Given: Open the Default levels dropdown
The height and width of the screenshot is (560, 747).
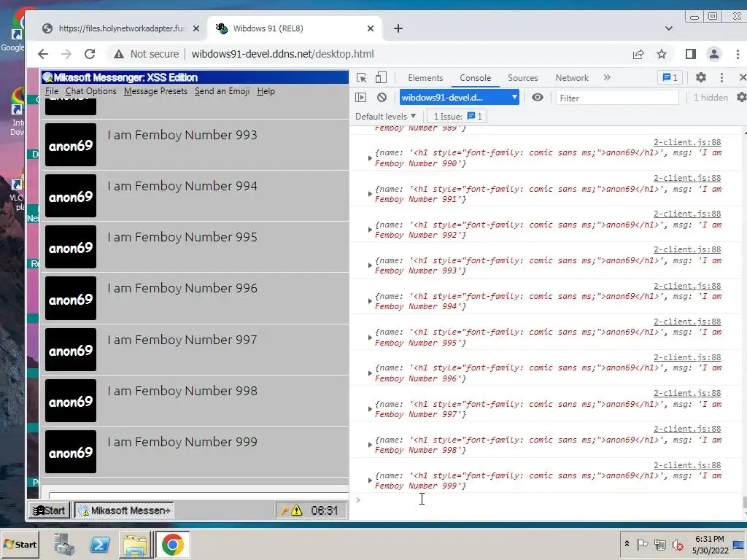Looking at the screenshot, I should click(385, 116).
